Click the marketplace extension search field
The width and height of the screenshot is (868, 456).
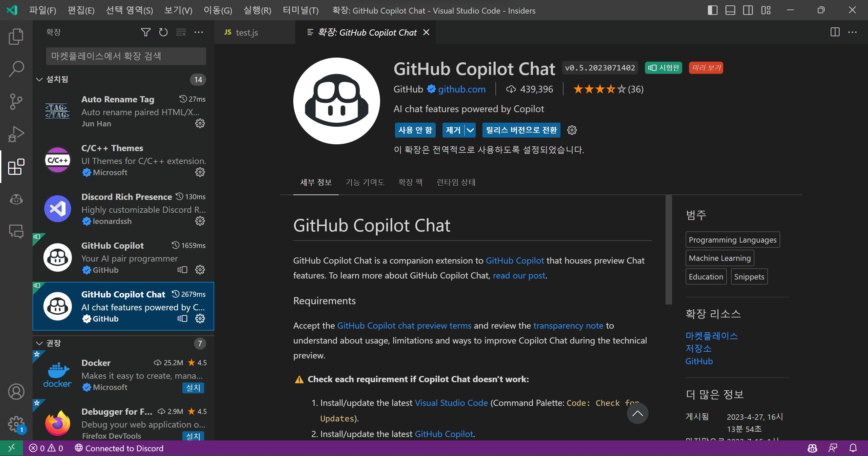[126, 56]
